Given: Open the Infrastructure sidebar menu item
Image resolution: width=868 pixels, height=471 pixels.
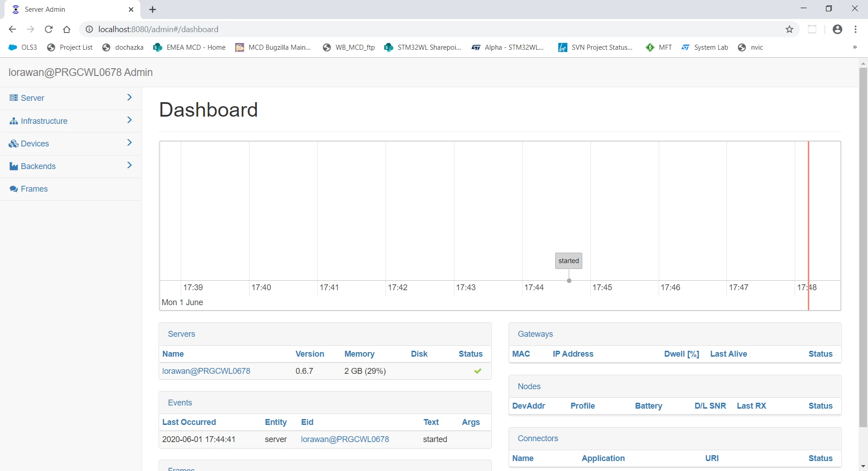Looking at the screenshot, I should [x=71, y=121].
